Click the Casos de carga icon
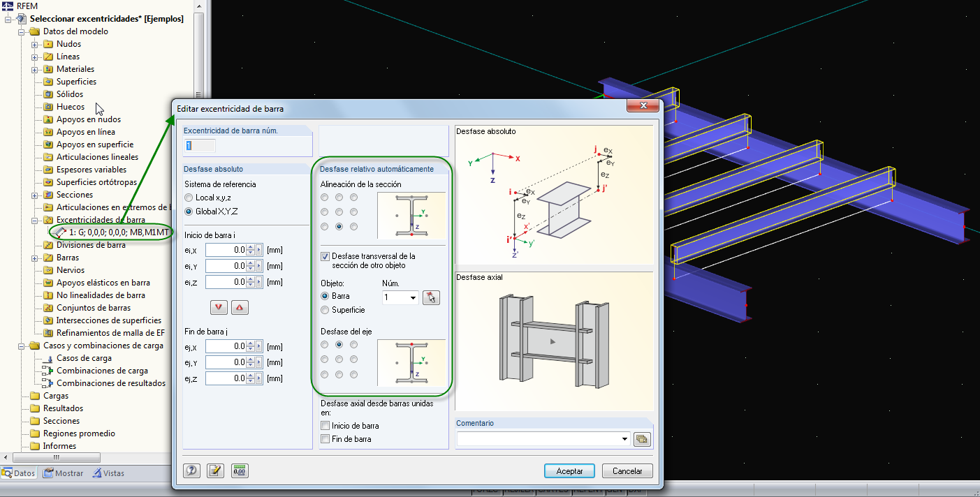Screen dimensions: 980x497 pyautogui.click(x=48, y=358)
